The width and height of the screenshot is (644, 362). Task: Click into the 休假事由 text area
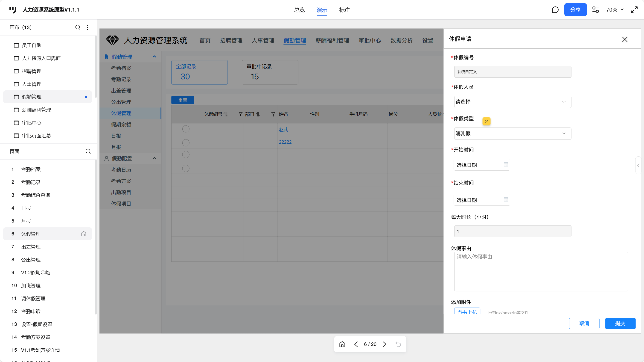click(x=541, y=272)
